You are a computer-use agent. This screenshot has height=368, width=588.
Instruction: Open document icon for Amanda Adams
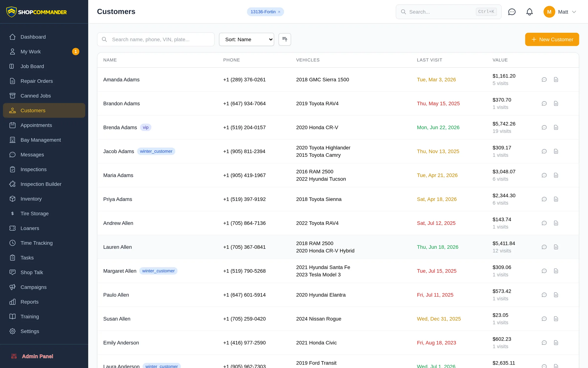coord(556,79)
